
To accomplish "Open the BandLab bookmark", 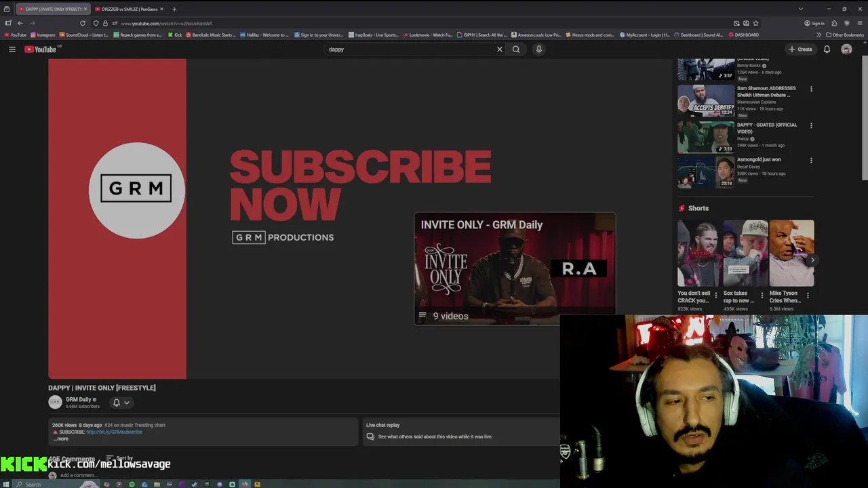I will (210, 35).
